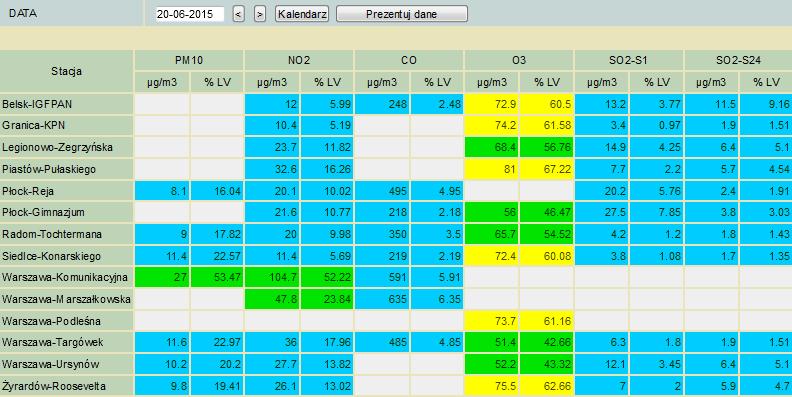Click the Płock-Reja PM10 value 8.1
The width and height of the screenshot is (792, 397).
(162, 191)
